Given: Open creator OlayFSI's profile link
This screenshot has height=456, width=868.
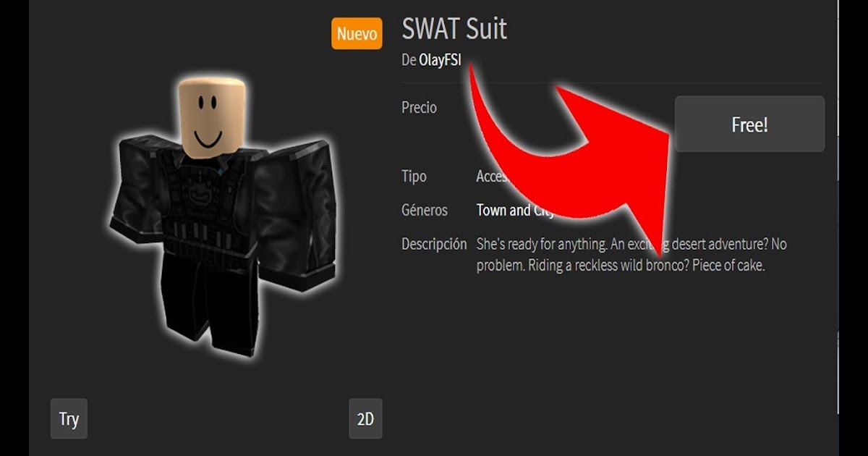Looking at the screenshot, I should tap(440, 60).
